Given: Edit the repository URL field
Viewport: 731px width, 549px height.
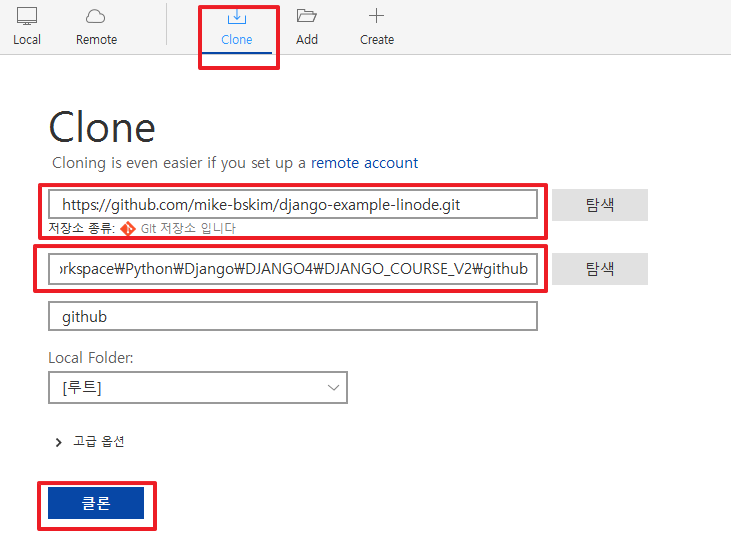Looking at the screenshot, I should 293,205.
